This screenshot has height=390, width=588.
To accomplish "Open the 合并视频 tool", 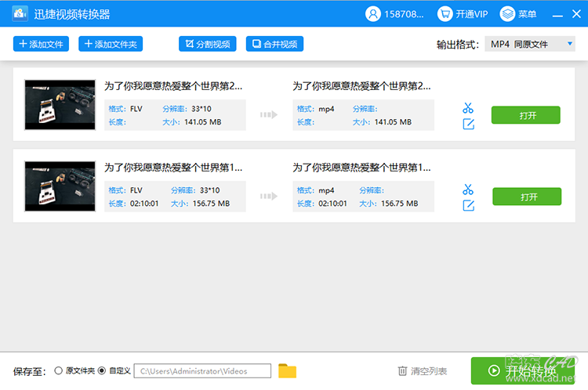I will point(274,44).
